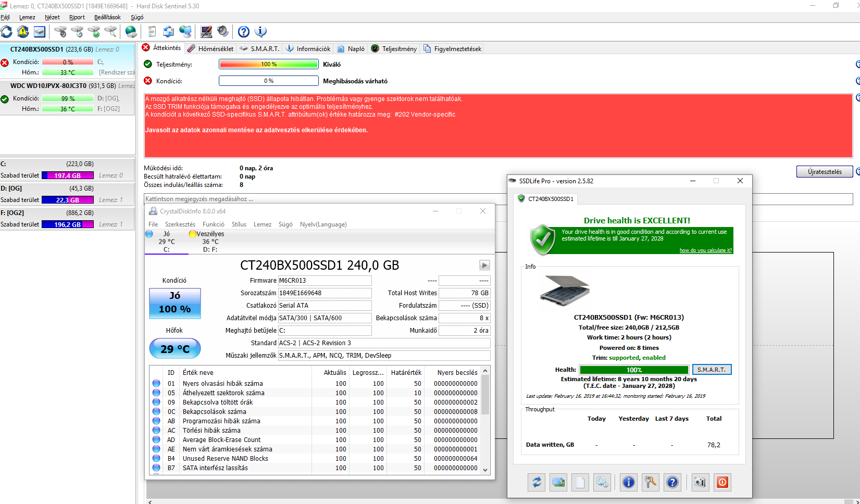Open the Funkció menu in CrystalDiskInfo
This screenshot has height=504, width=860.
point(214,224)
